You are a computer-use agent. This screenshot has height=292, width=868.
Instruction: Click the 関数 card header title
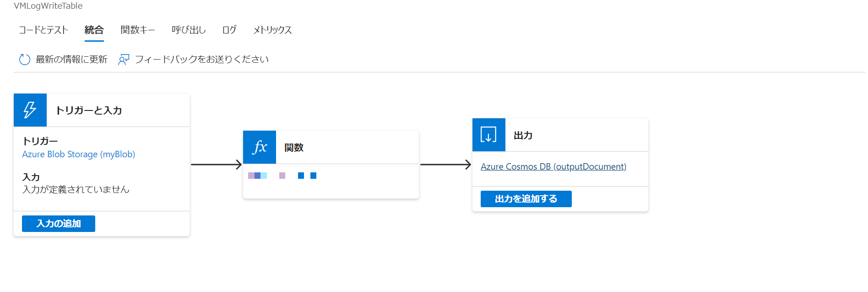(x=294, y=148)
